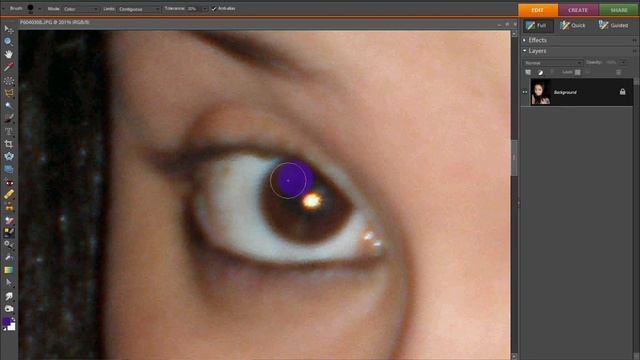Select the Lasso tool

click(x=9, y=93)
